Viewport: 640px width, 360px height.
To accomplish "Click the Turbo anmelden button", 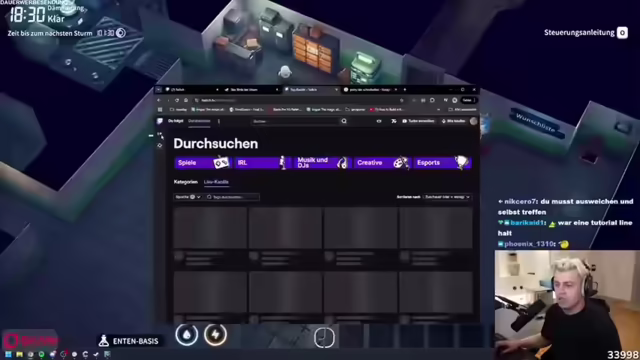I will click(418, 121).
